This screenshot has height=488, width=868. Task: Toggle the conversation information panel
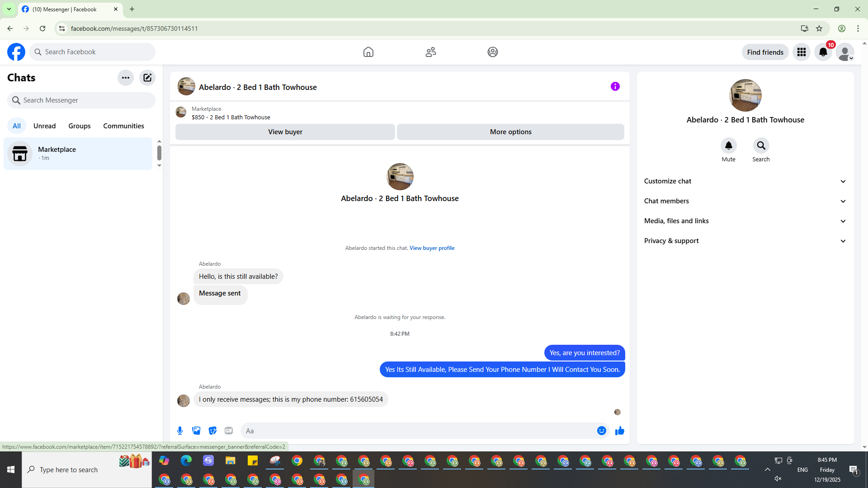pos(615,86)
